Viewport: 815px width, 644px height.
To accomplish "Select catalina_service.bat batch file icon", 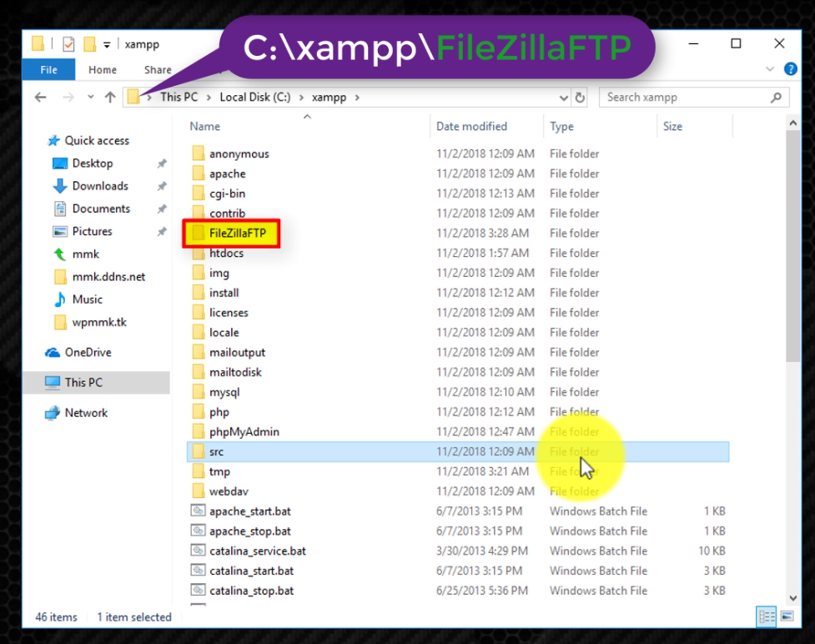I will (x=198, y=551).
